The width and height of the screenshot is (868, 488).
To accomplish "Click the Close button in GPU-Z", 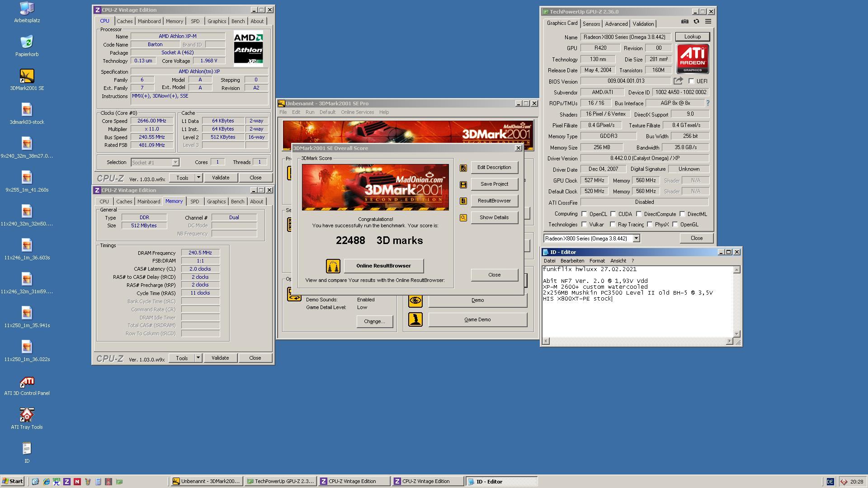I will (696, 238).
